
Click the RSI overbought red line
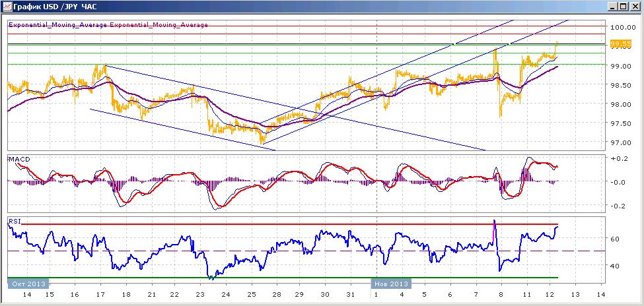click(289, 224)
